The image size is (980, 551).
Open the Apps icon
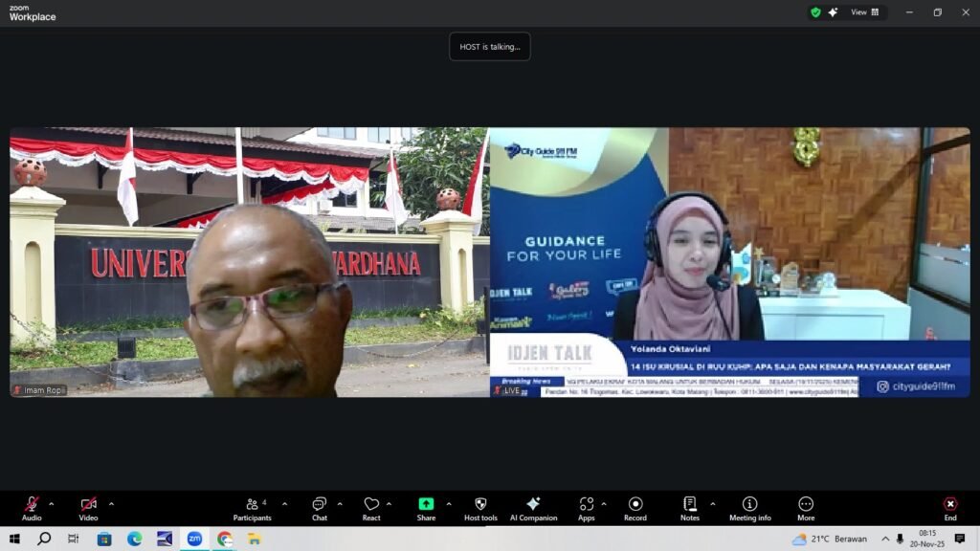(x=586, y=505)
